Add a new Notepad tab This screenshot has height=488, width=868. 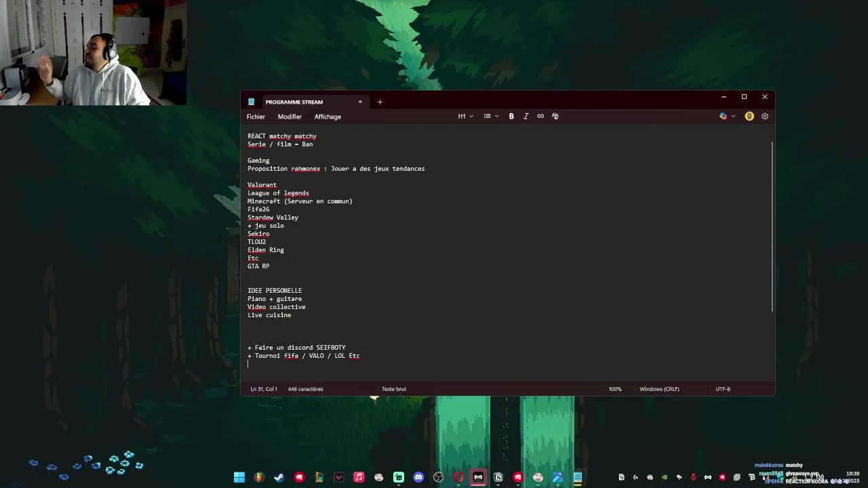click(380, 102)
